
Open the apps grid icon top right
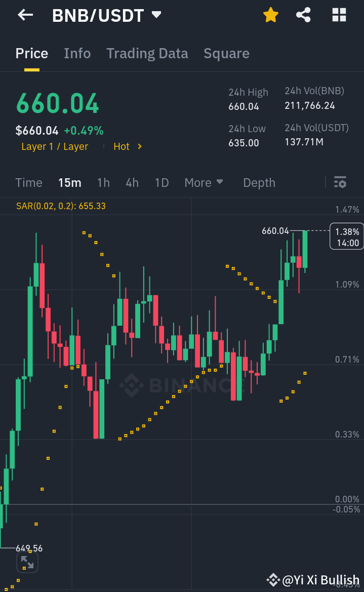(x=338, y=15)
